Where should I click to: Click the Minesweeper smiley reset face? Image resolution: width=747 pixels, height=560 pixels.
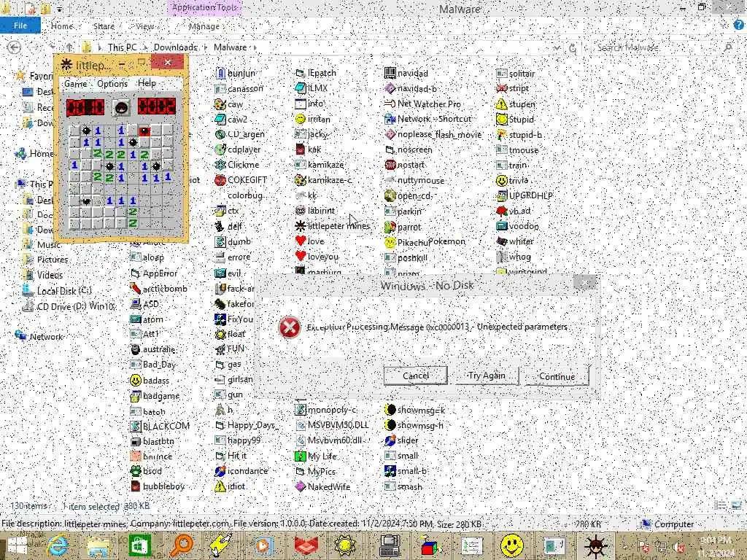coord(121,108)
